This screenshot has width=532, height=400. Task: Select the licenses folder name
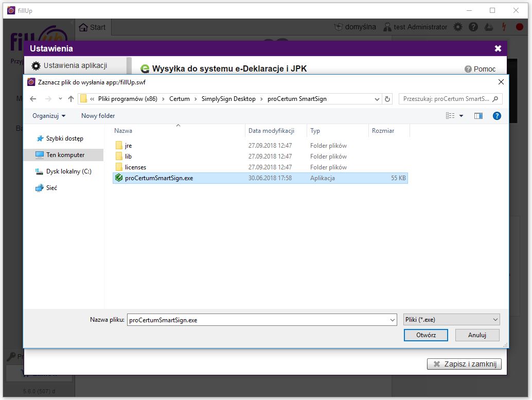point(135,167)
